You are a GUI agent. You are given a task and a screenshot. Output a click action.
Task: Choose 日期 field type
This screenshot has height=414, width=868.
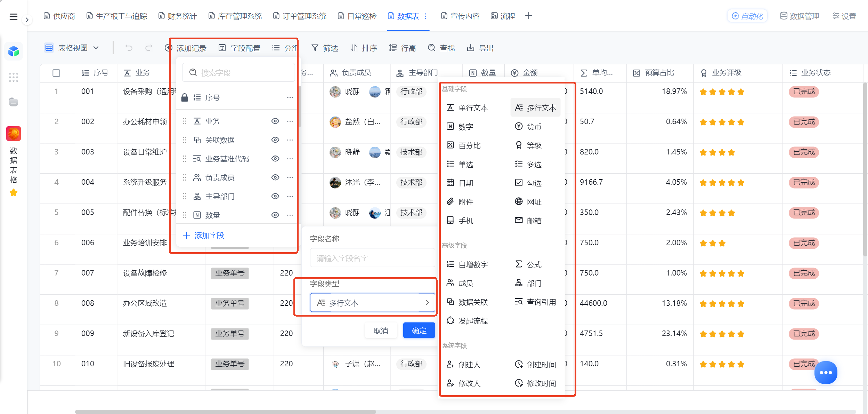pyautogui.click(x=460, y=183)
